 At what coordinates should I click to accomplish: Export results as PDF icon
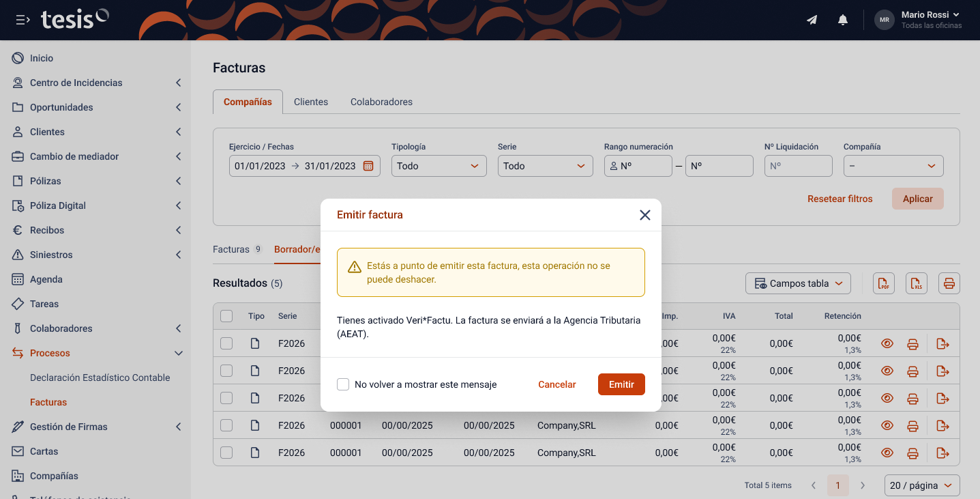(884, 283)
